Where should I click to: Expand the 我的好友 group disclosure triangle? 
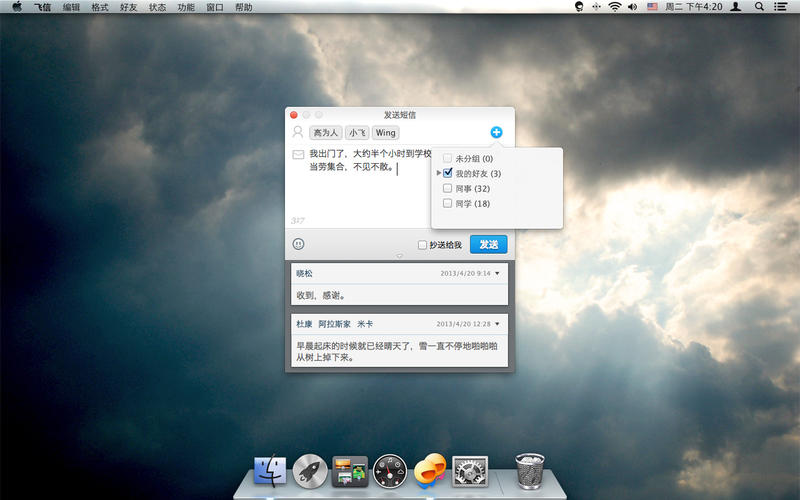439,174
